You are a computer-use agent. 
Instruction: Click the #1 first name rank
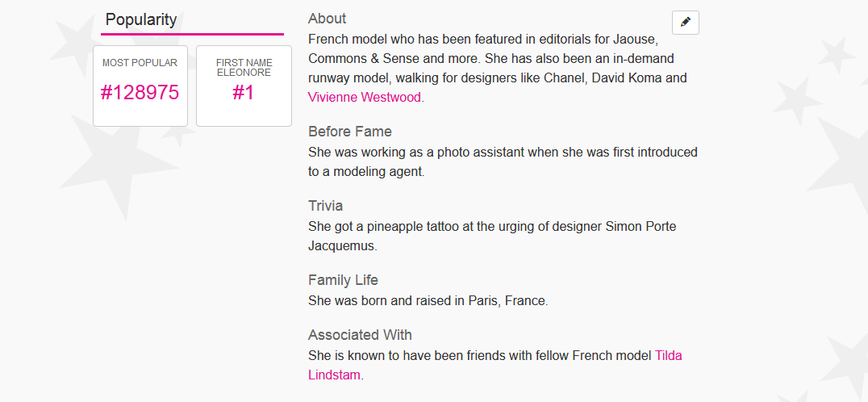(244, 93)
